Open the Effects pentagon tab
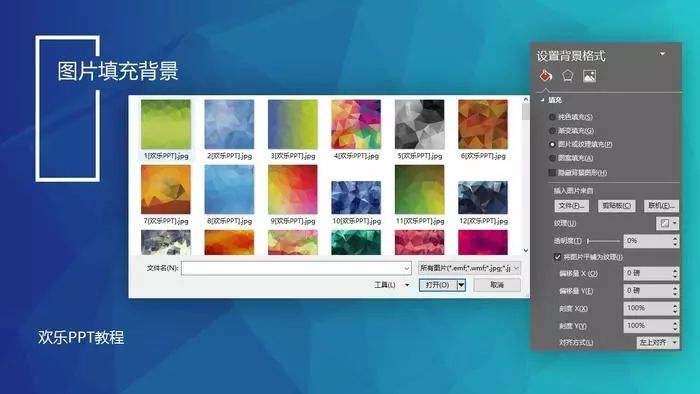Viewport: 700px width, 394px height. [x=567, y=76]
